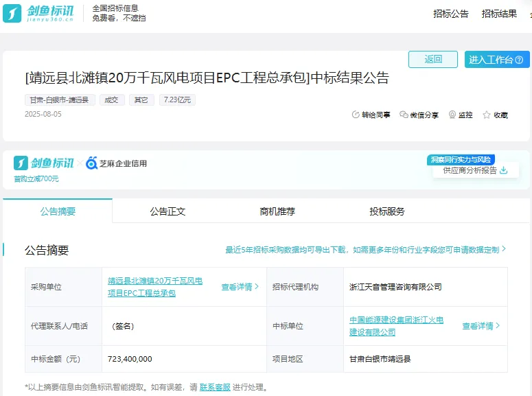Expand 查看详情 for 采购单位
The height and width of the screenshot is (396, 532).
point(240,287)
